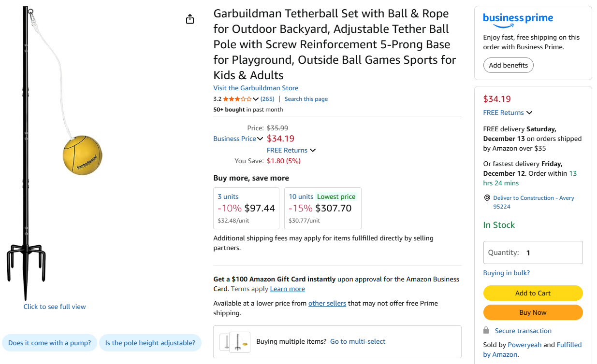597x364 pixels.
Task: Ask "Does it come with a pump?"
Action: tap(49, 343)
